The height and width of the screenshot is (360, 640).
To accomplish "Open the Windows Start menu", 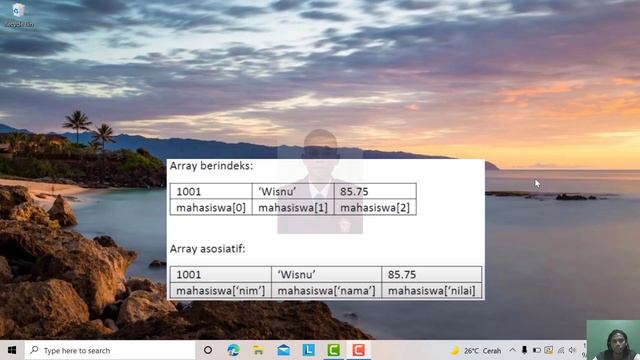I will [x=12, y=350].
